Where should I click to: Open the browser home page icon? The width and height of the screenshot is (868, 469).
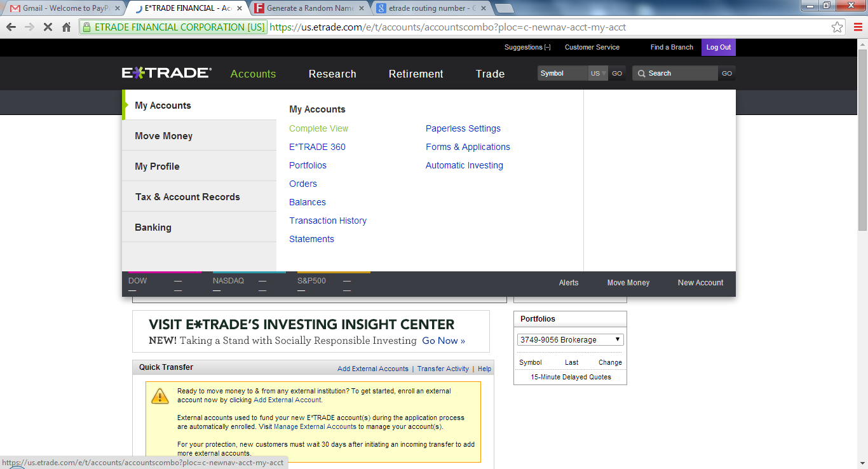pos(66,27)
